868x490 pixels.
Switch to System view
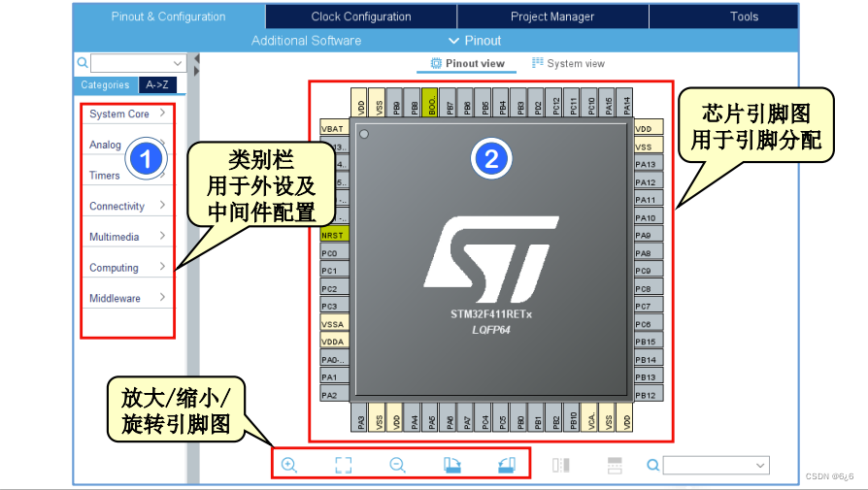568,63
